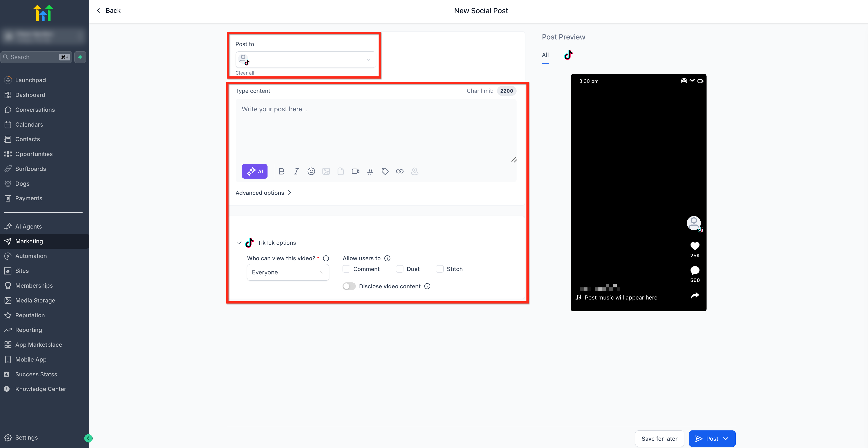Check the Duet option
Screen dimensions: 868x448
tap(400, 269)
